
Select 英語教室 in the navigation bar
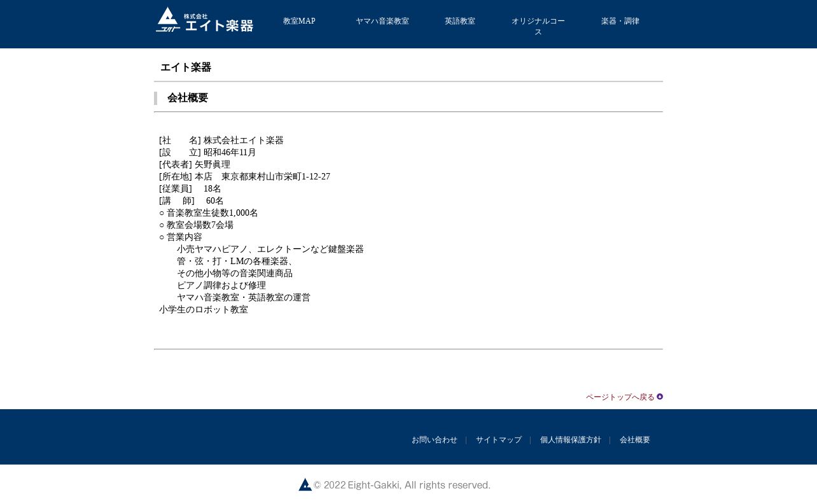tap(460, 21)
